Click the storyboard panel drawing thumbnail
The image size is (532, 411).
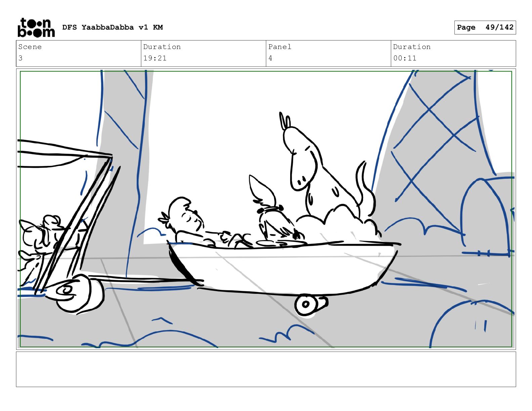(266, 209)
